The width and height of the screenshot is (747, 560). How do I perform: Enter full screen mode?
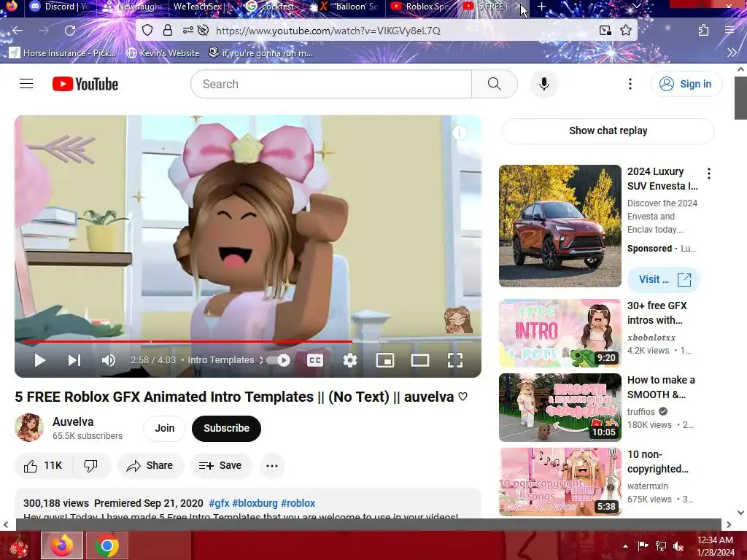pyautogui.click(x=455, y=360)
